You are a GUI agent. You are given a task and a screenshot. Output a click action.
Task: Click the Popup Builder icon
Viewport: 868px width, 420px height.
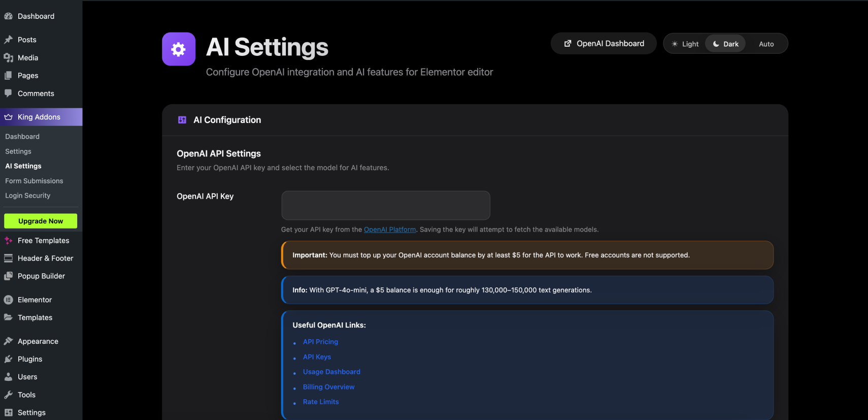point(8,276)
